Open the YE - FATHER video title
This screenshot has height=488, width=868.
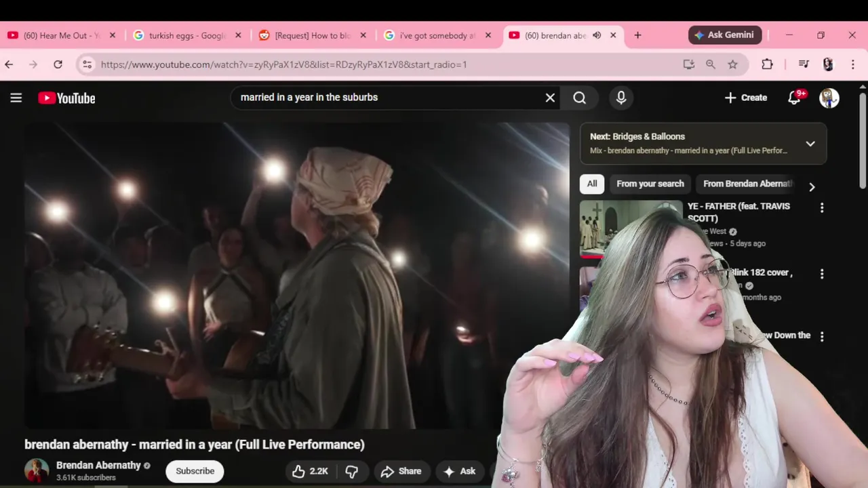pyautogui.click(x=738, y=212)
